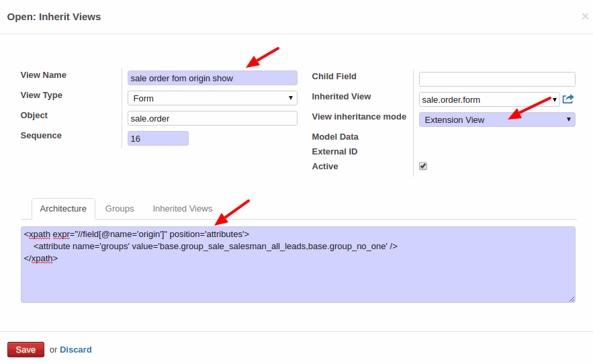Screen dimensions: 593x364
Task: Grab the text area resize handle
Action: (572, 299)
